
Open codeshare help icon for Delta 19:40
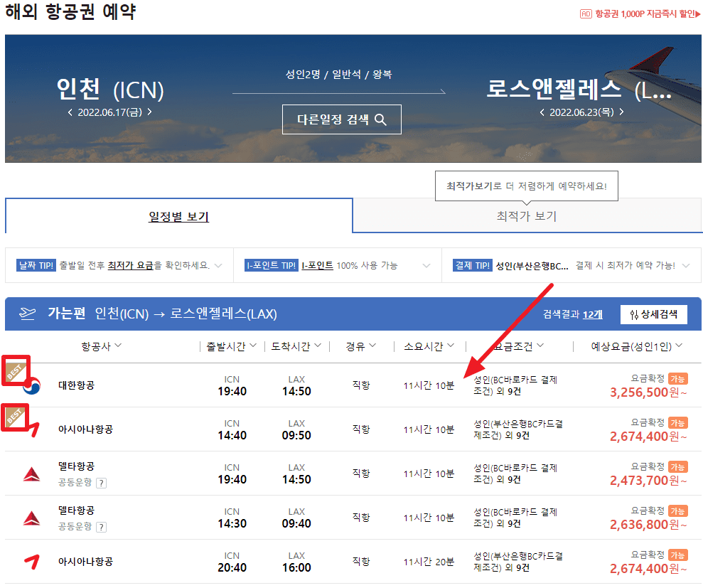[102, 483]
